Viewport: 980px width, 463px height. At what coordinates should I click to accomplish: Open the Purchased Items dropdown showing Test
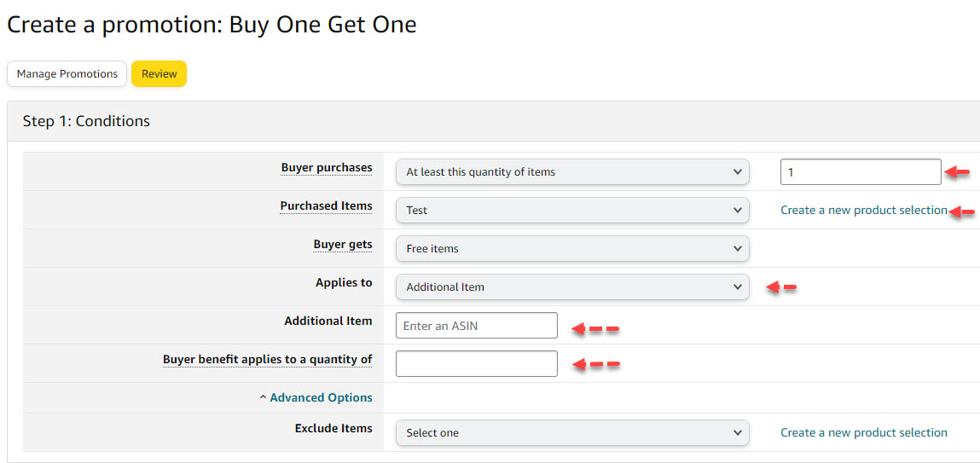click(x=571, y=210)
